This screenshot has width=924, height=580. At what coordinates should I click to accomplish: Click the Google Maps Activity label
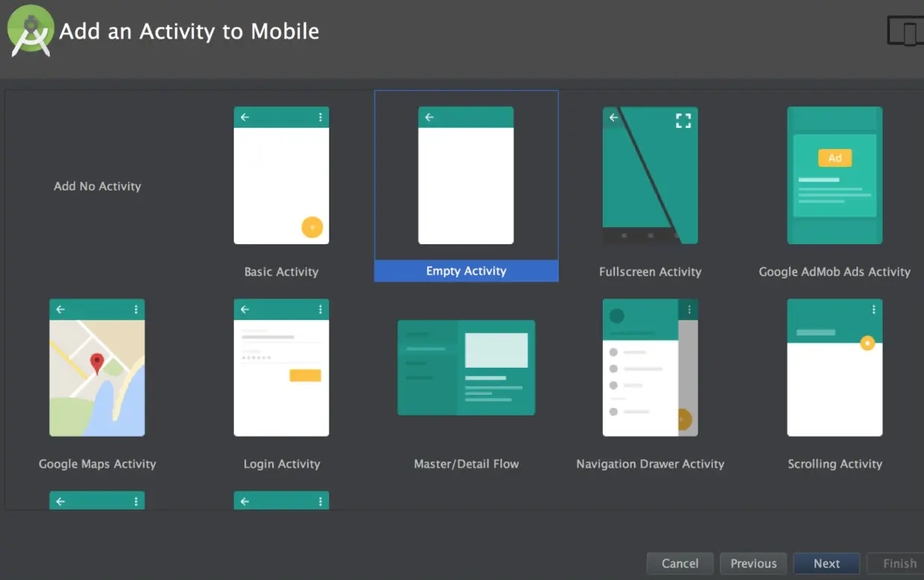97,464
